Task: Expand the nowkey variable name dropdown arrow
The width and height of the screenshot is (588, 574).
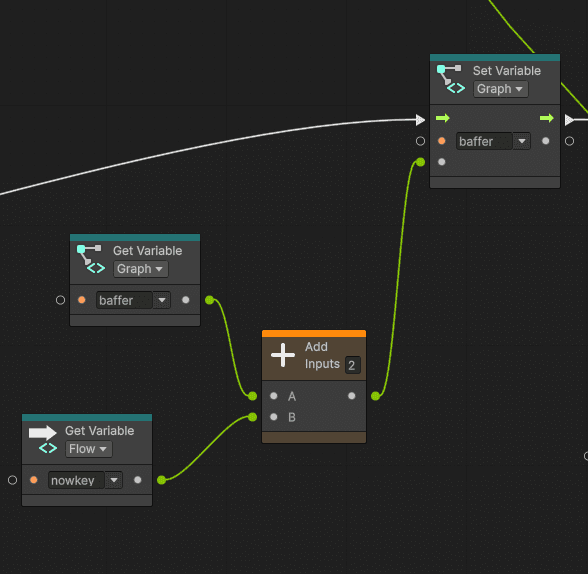Action: pyautogui.click(x=114, y=480)
